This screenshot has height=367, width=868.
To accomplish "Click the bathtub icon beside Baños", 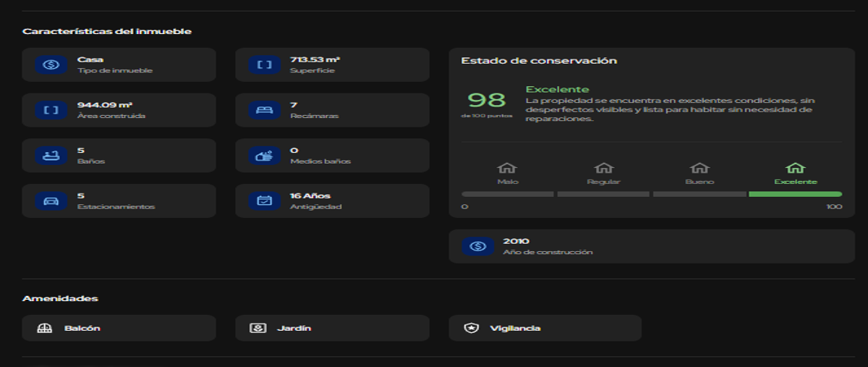I will (x=51, y=155).
